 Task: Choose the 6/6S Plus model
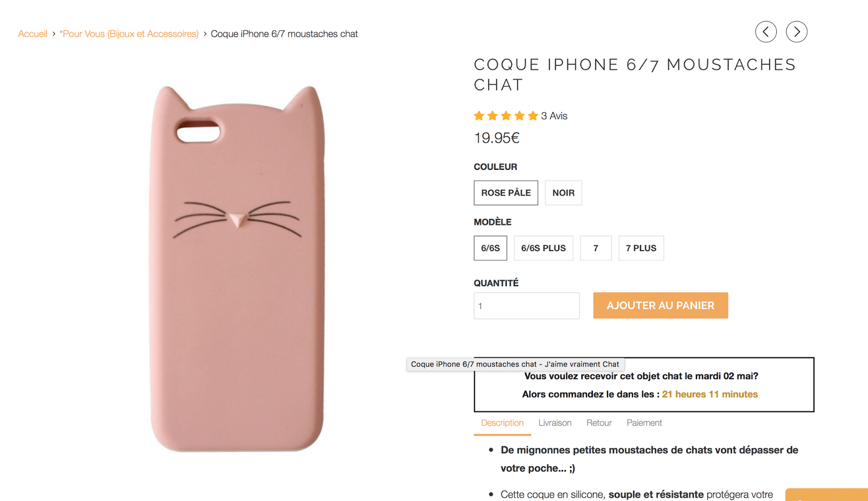pos(543,248)
